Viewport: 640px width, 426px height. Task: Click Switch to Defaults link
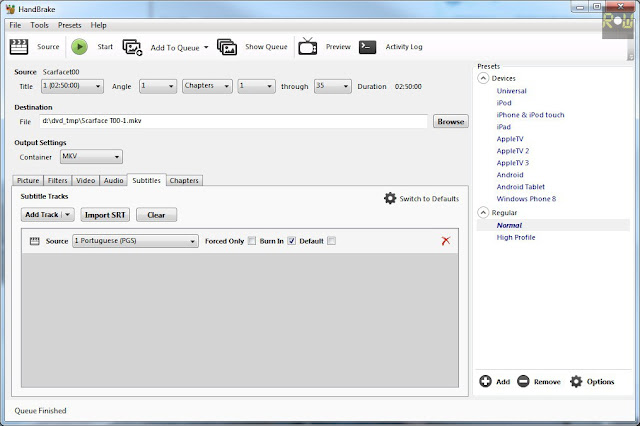429,199
